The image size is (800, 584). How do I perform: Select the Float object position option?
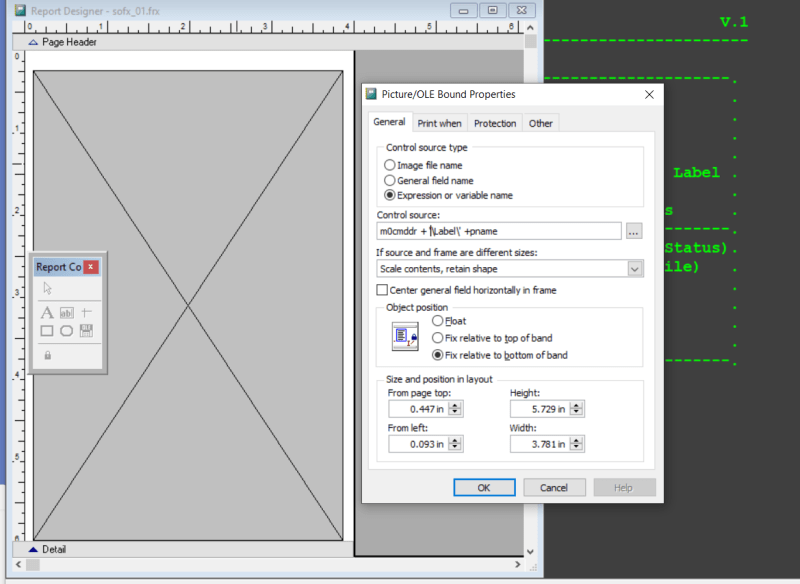point(438,321)
